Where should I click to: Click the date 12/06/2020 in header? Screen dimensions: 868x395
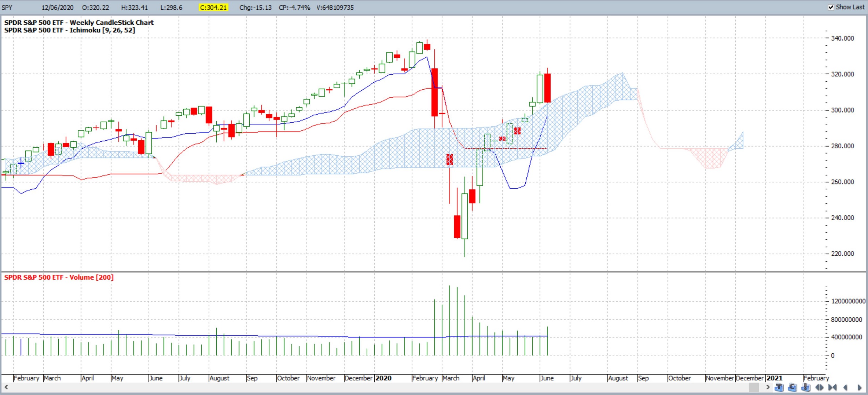[57, 7]
